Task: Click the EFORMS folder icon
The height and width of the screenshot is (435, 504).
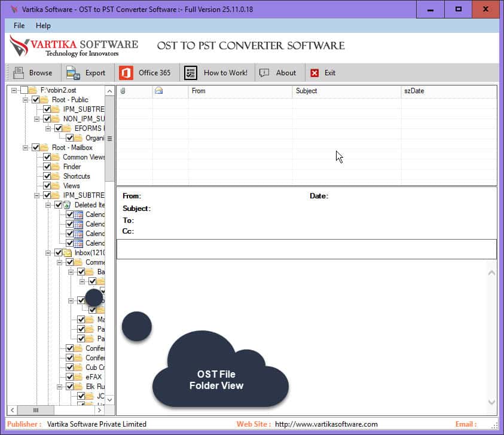Action: (x=67, y=128)
